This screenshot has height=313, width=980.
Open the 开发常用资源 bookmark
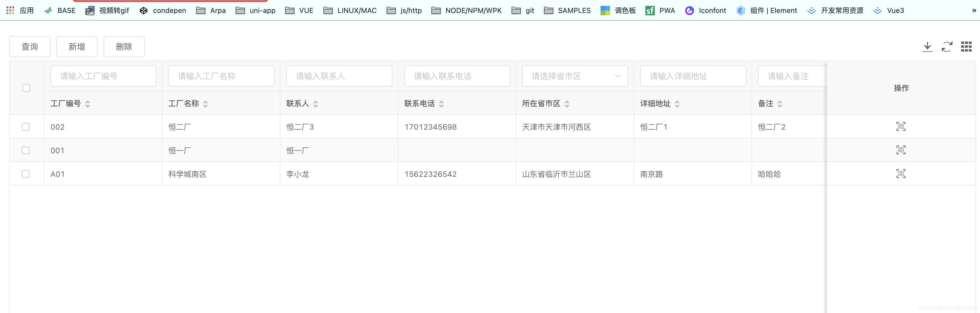point(836,10)
